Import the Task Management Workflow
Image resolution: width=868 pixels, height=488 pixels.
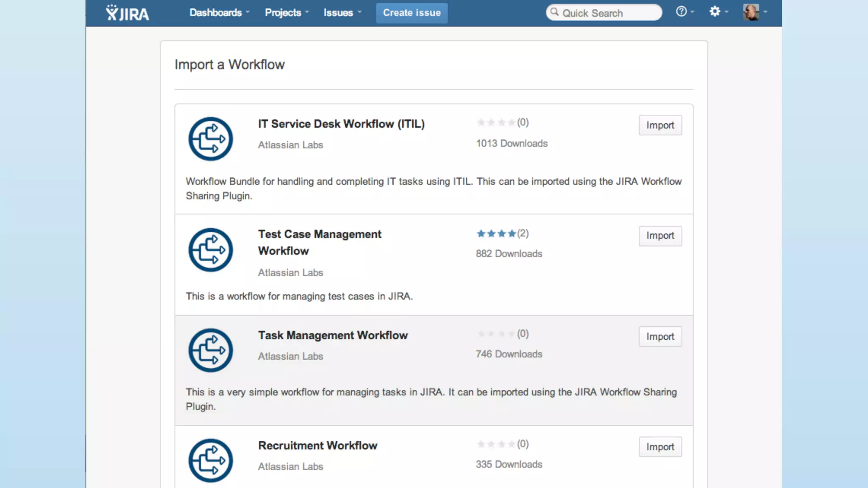[660, 337]
